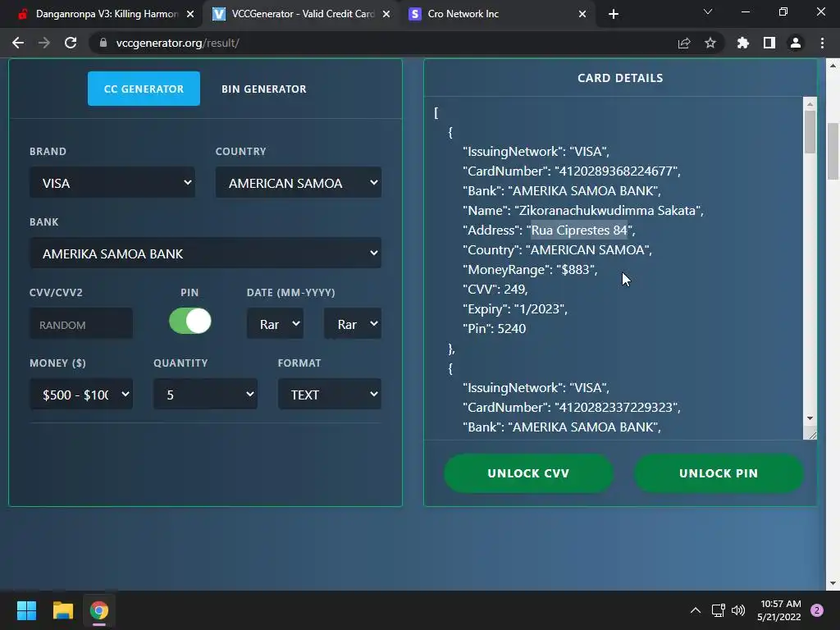Click the CVV/CVV2 input field
The image size is (840, 630).
(81, 323)
